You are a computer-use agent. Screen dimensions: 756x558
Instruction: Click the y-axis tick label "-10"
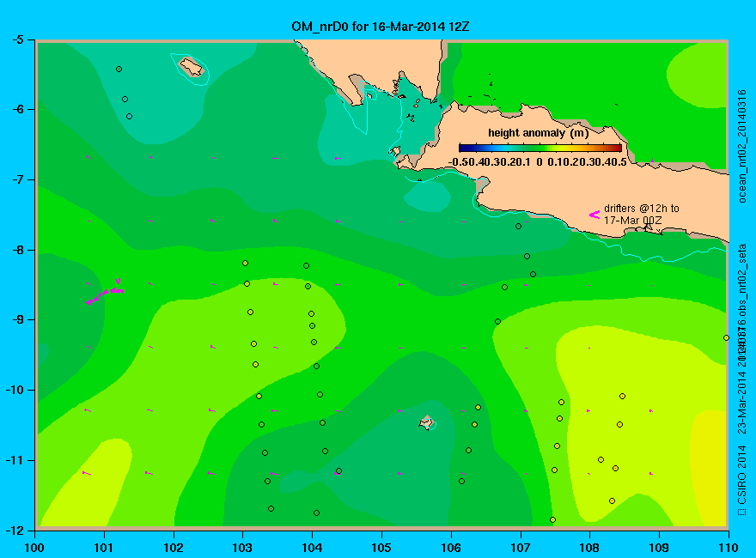(x=15, y=390)
